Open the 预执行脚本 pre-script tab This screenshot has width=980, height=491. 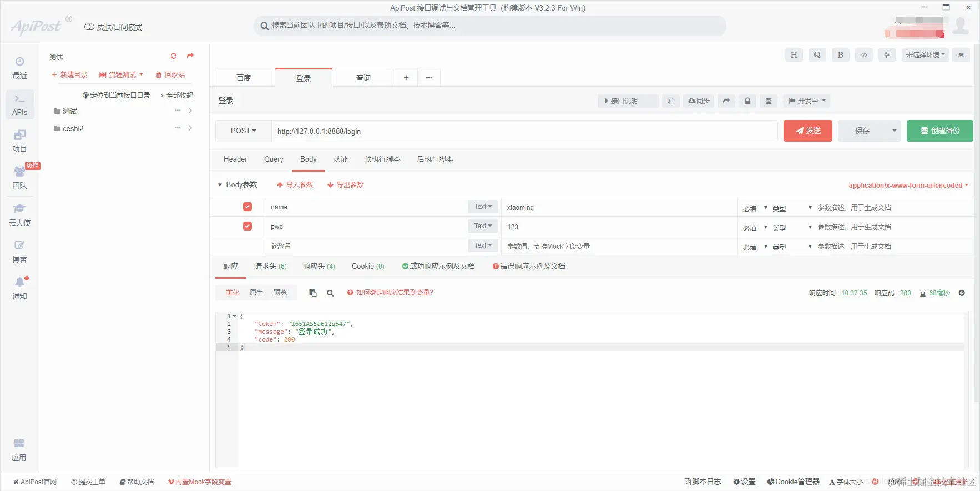[382, 159]
